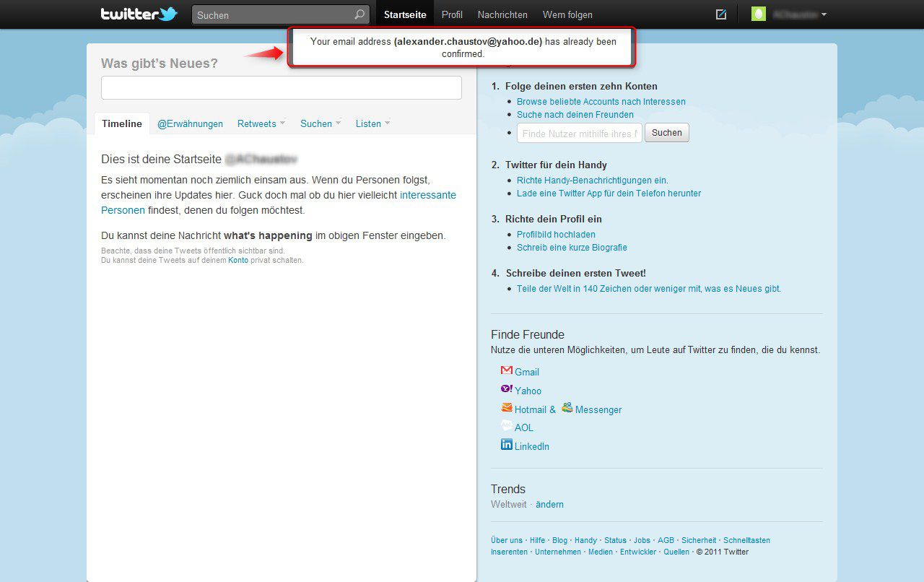Open the Medien footer link
The height and width of the screenshot is (582, 924).
point(601,552)
